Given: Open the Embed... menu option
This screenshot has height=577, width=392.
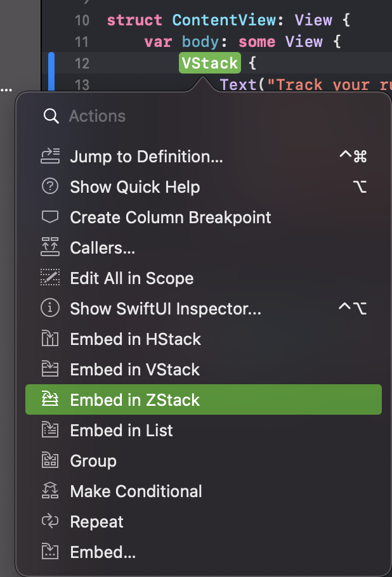Looking at the screenshot, I should pos(103,552).
